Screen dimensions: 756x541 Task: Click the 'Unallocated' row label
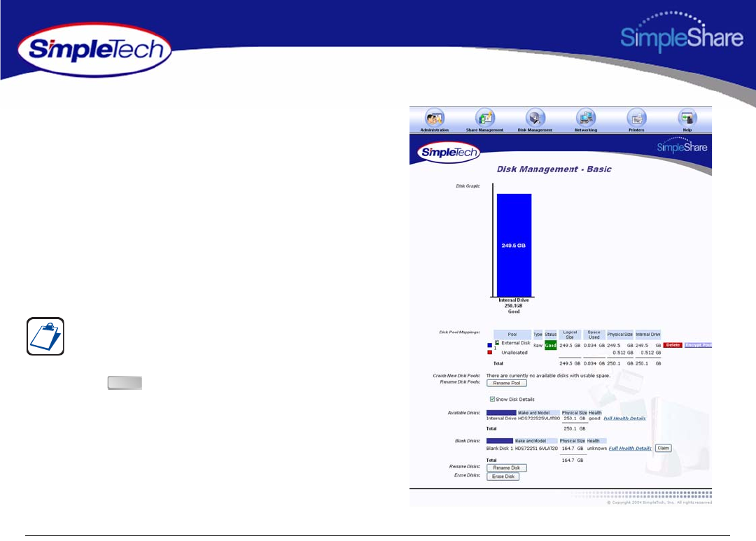tap(514, 353)
